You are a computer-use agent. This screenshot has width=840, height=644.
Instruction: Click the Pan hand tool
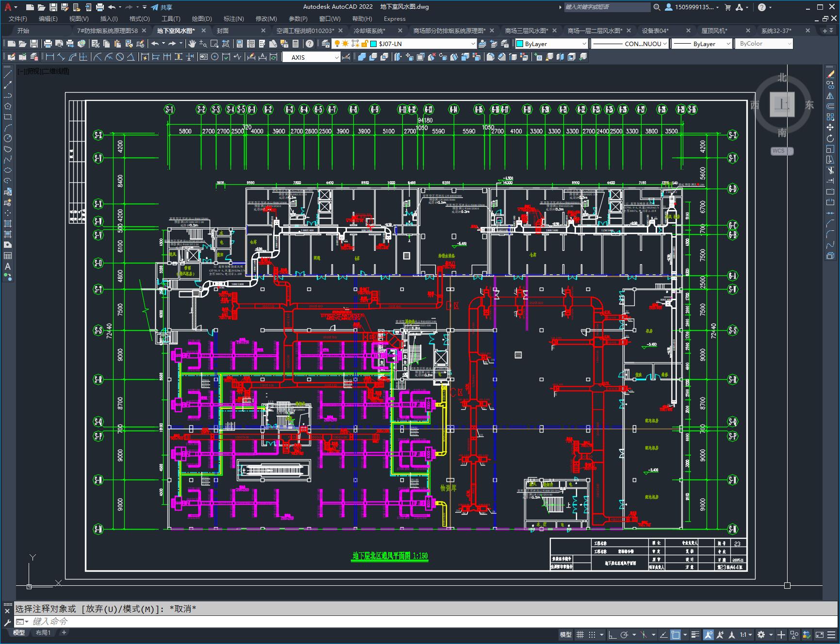[192, 44]
